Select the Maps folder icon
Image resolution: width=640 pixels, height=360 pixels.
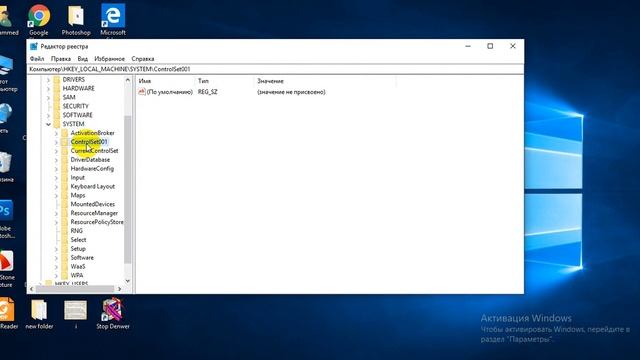click(64, 195)
